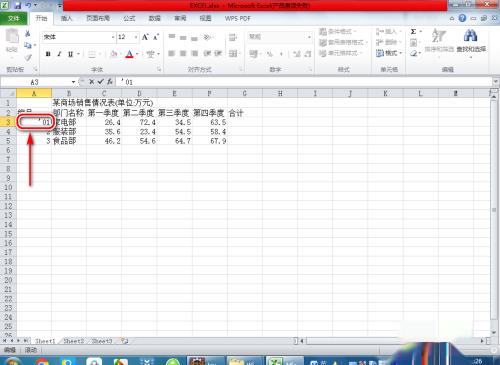Select cell B3 in the sheet
The image size is (500, 365).
pyautogui.click(x=69, y=122)
